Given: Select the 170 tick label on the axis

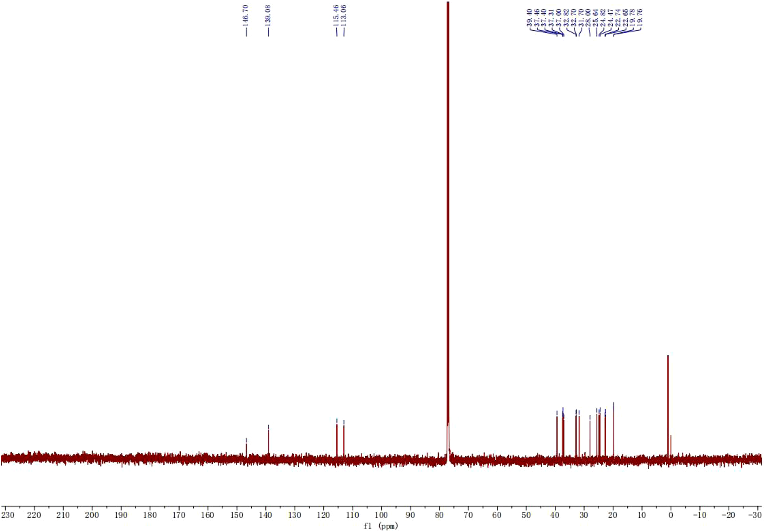Looking at the screenshot, I should [x=179, y=515].
